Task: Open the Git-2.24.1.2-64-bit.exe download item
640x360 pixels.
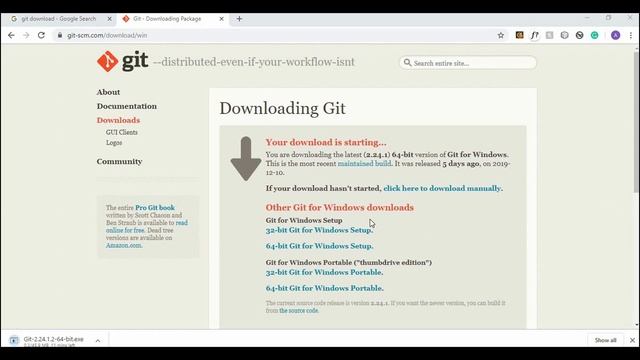Action: (x=53, y=339)
